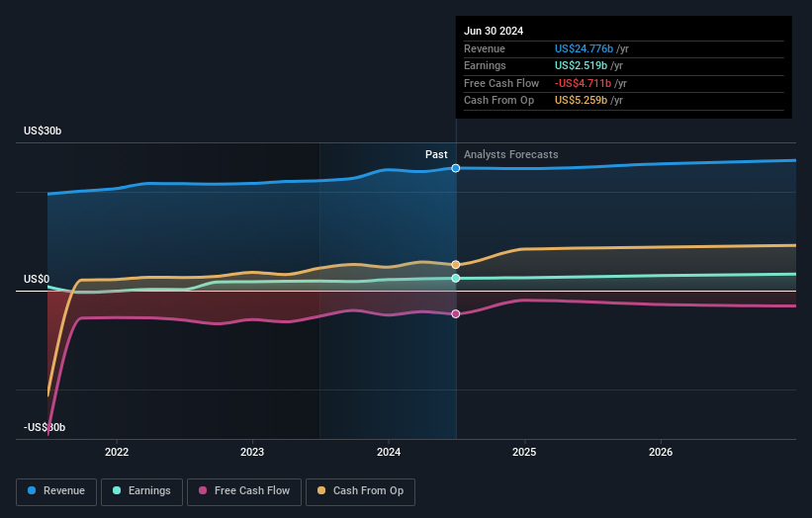Toggle the Revenue legend button
Screen dimensions: 812x518
(x=56, y=491)
